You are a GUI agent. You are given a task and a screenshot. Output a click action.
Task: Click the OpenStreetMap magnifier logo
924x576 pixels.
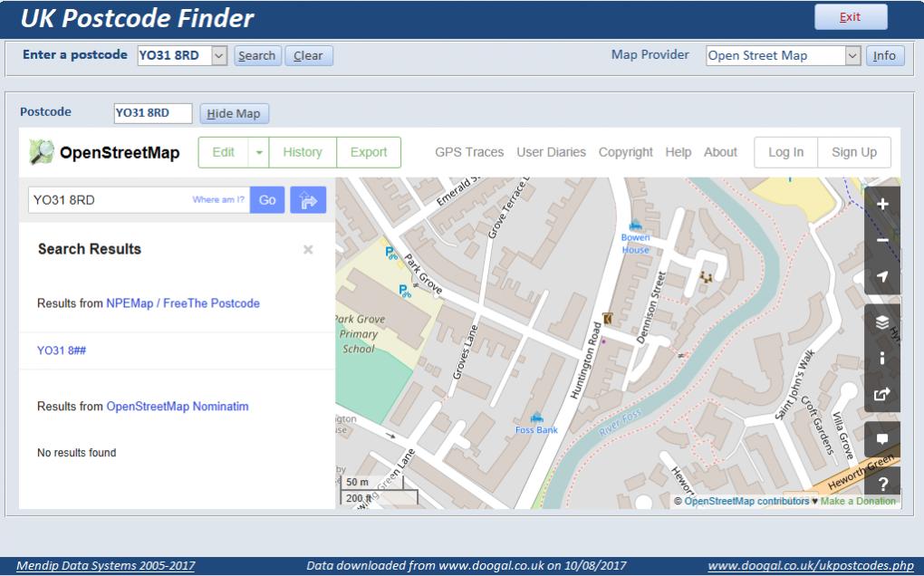[42, 152]
